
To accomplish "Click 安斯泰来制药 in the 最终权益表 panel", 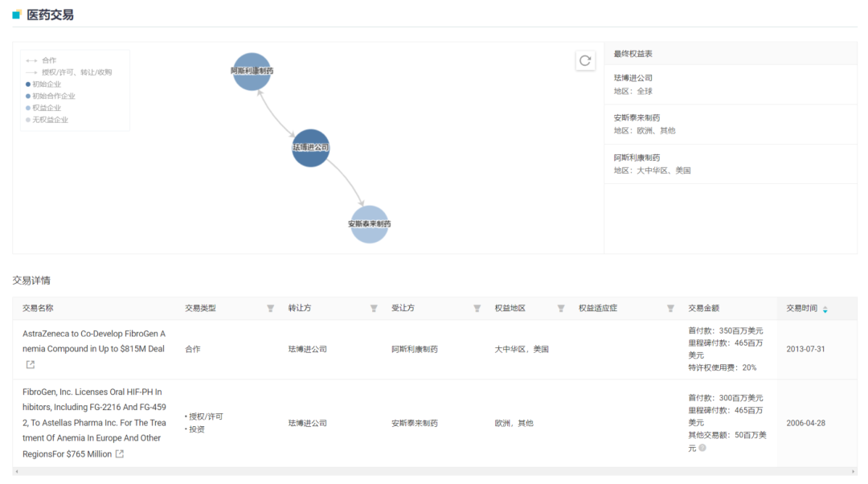I will 637,118.
